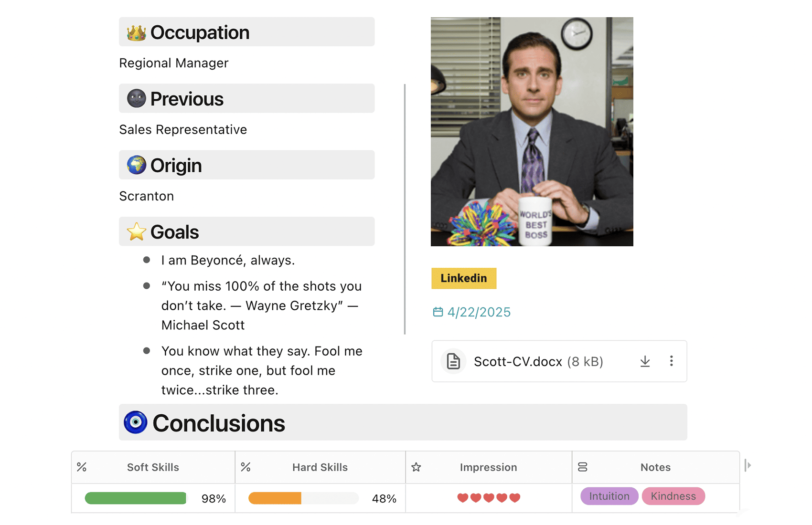Click the green Soft Skills progress bar
The image size is (812, 525).
coord(136,498)
